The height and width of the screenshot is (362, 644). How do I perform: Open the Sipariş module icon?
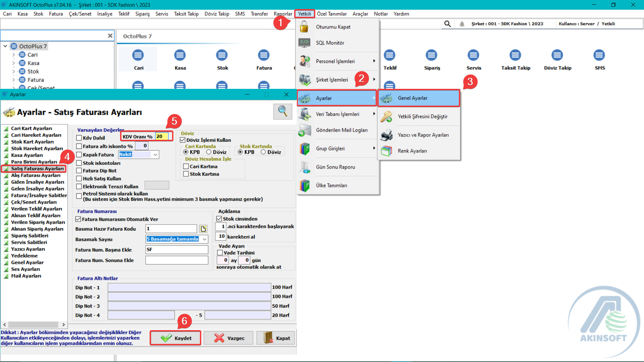click(431, 55)
